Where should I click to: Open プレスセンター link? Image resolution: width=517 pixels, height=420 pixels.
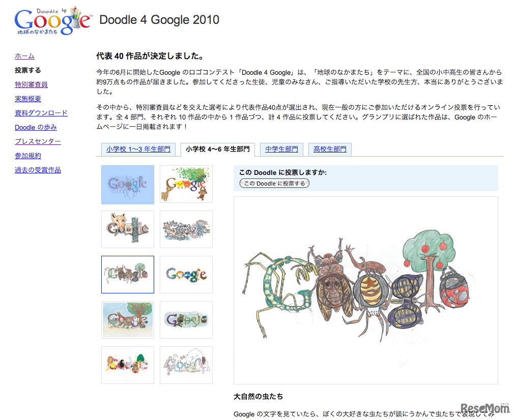pyautogui.click(x=38, y=141)
